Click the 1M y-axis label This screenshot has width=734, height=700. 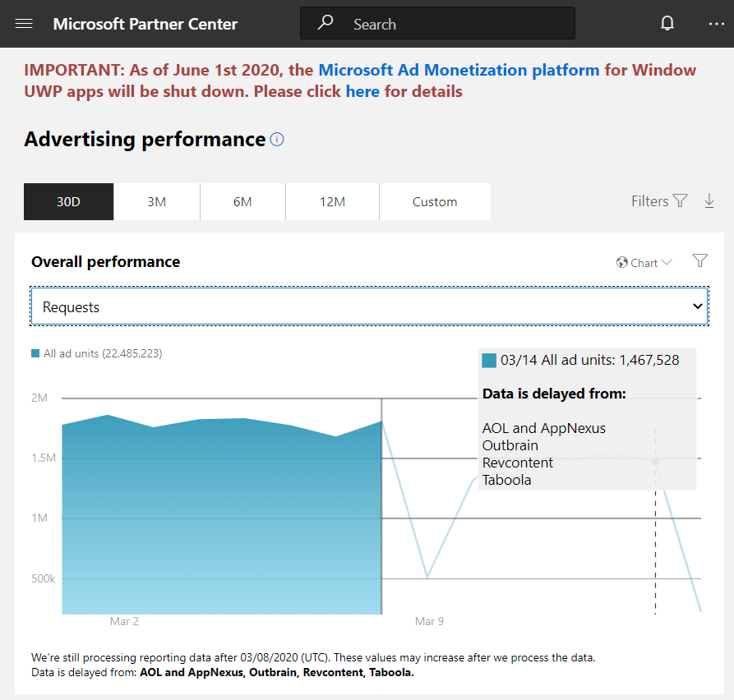pos(39,518)
